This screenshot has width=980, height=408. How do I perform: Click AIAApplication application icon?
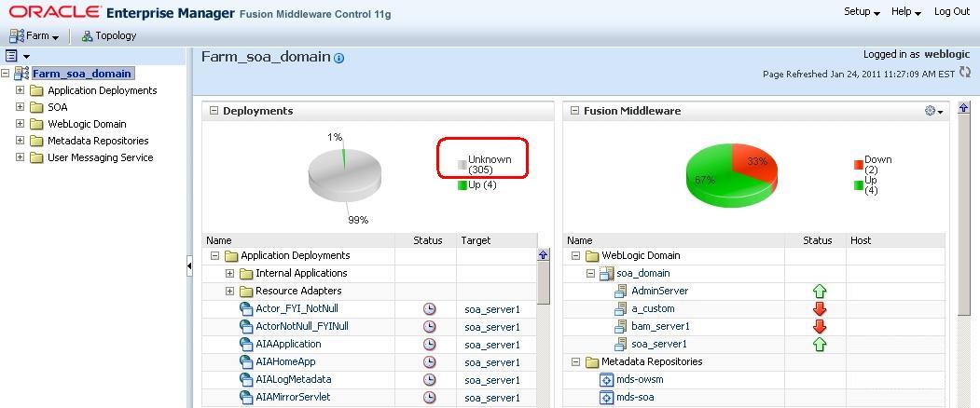(x=245, y=344)
